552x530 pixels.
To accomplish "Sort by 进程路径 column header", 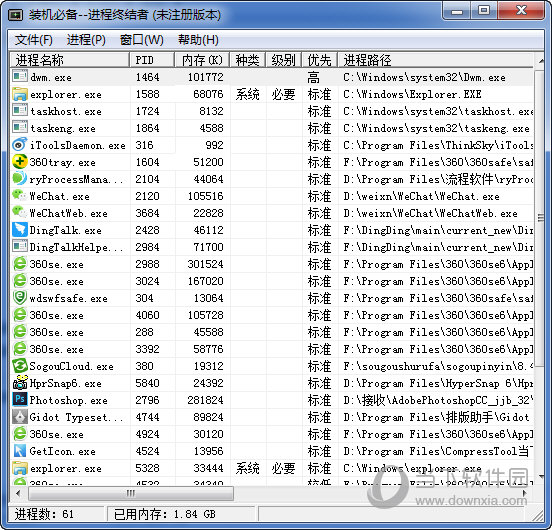I will pos(435,60).
